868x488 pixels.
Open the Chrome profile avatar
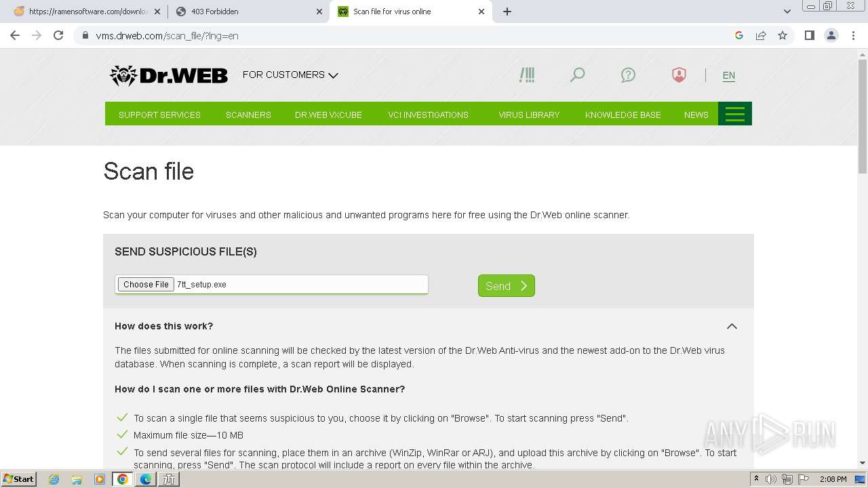(831, 35)
